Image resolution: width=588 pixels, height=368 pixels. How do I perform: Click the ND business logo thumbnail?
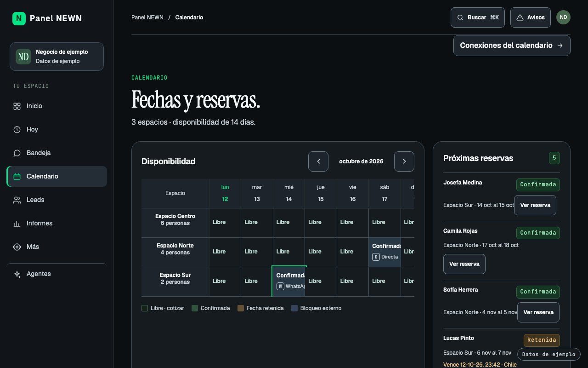tap(23, 57)
